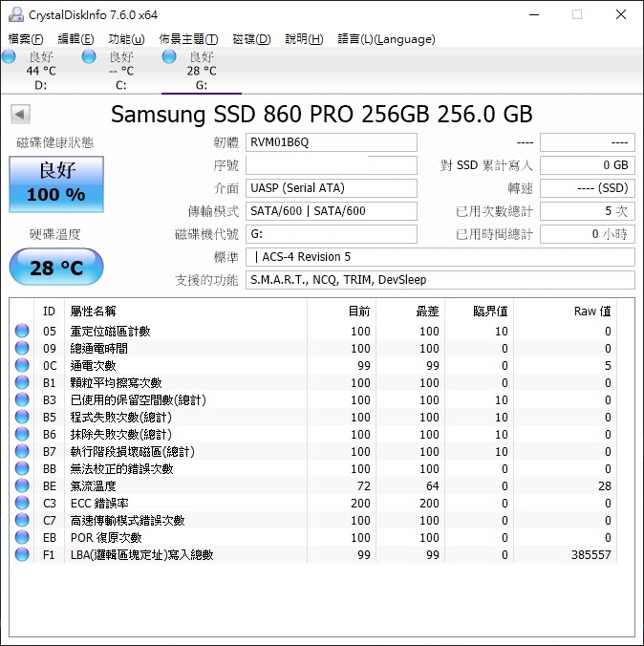The image size is (644, 646).
Task: Click the power on count field 5 次
Action: click(x=588, y=211)
